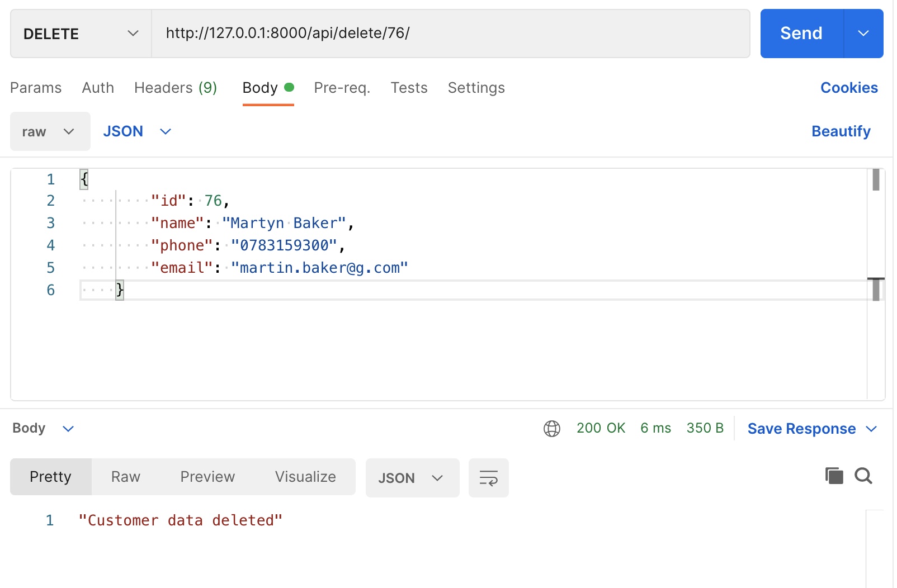Open the Tests tab
This screenshot has width=897, height=588.
(409, 88)
